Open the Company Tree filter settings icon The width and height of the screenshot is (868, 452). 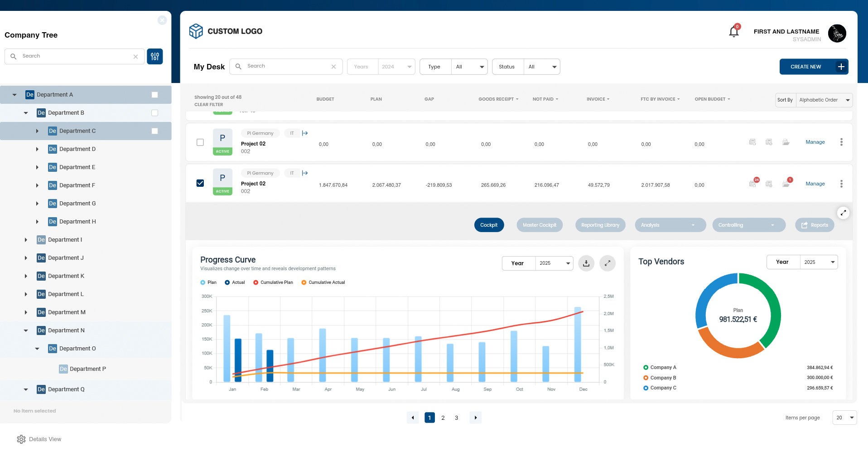point(155,57)
